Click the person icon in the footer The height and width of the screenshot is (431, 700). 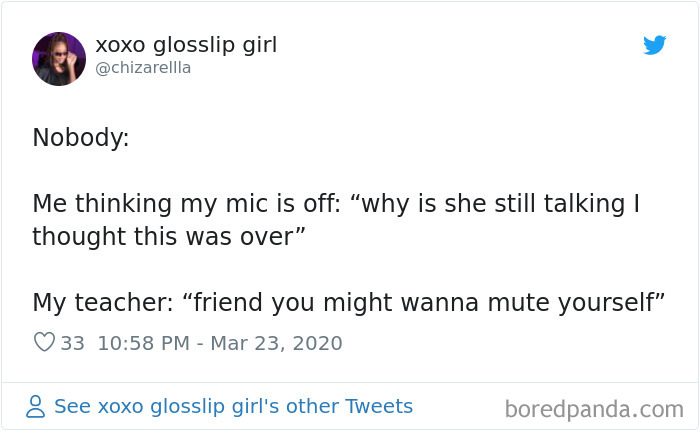click(x=36, y=407)
